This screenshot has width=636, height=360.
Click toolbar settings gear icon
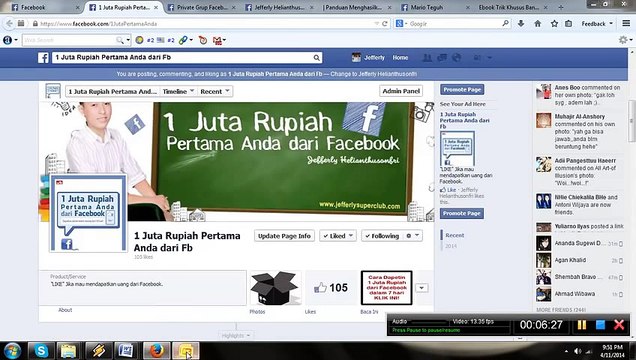click(623, 40)
